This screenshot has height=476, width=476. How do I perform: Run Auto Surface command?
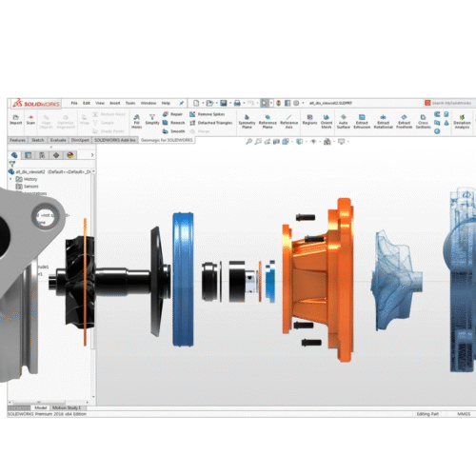[344, 122]
